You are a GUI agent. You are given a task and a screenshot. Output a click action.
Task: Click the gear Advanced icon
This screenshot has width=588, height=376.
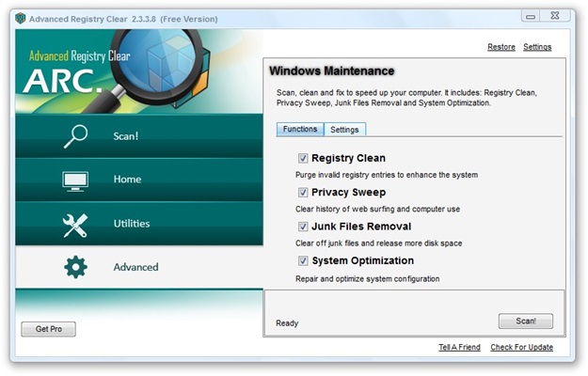click(75, 267)
